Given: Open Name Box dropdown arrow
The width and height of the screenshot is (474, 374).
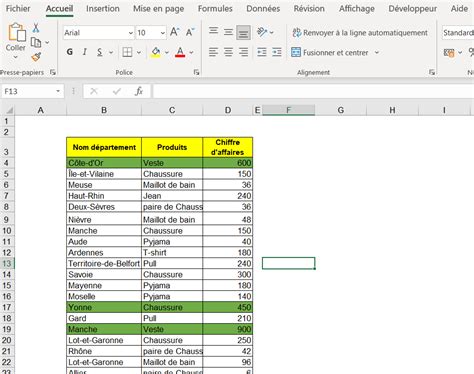Looking at the screenshot, I should coord(58,91).
